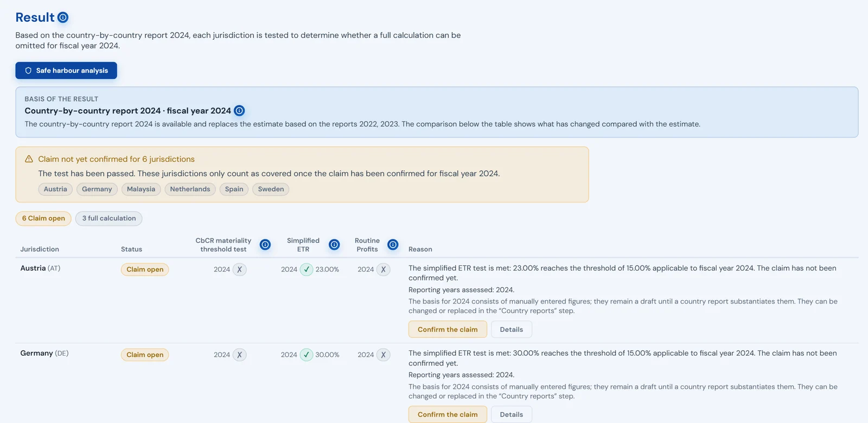Open Details for Germany
Viewport: 868px width, 423px height.
[x=512, y=414]
